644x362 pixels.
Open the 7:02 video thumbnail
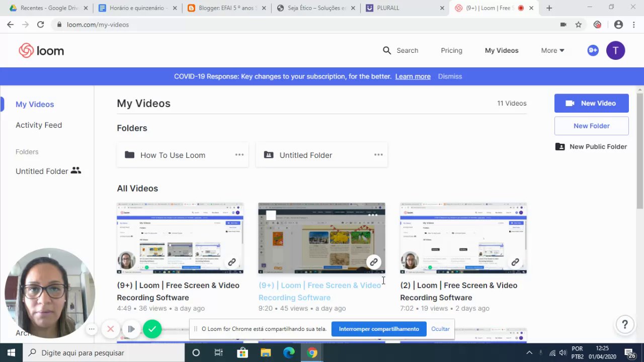point(463,238)
